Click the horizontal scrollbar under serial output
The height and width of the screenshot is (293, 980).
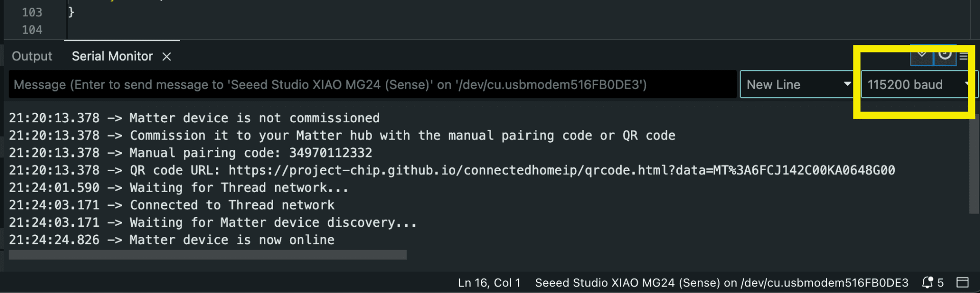tap(208, 255)
